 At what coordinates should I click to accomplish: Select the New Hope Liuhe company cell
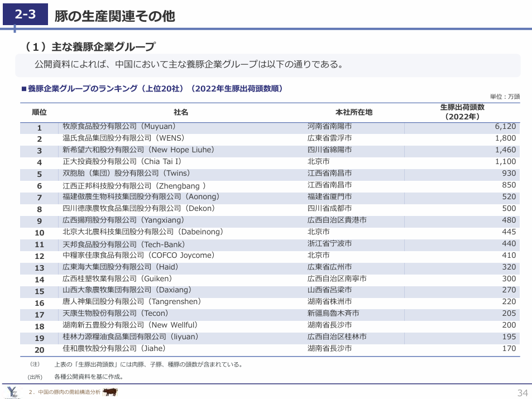click(138, 150)
